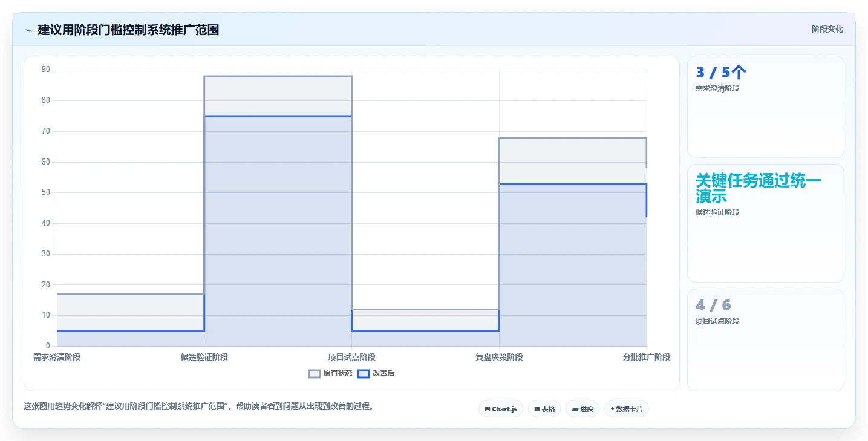Viewport: 868px width, 441px height.
Task: Click the y-axis value 90
Action: pyautogui.click(x=46, y=70)
